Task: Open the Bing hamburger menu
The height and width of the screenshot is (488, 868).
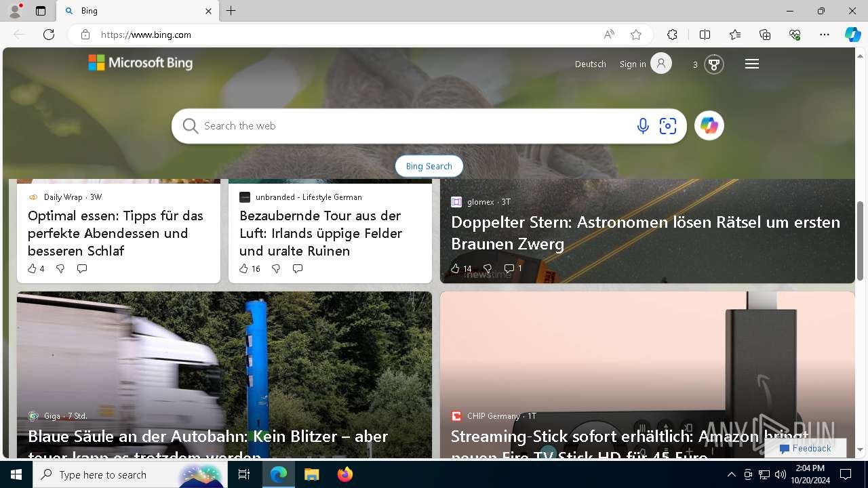Action: coord(752,64)
